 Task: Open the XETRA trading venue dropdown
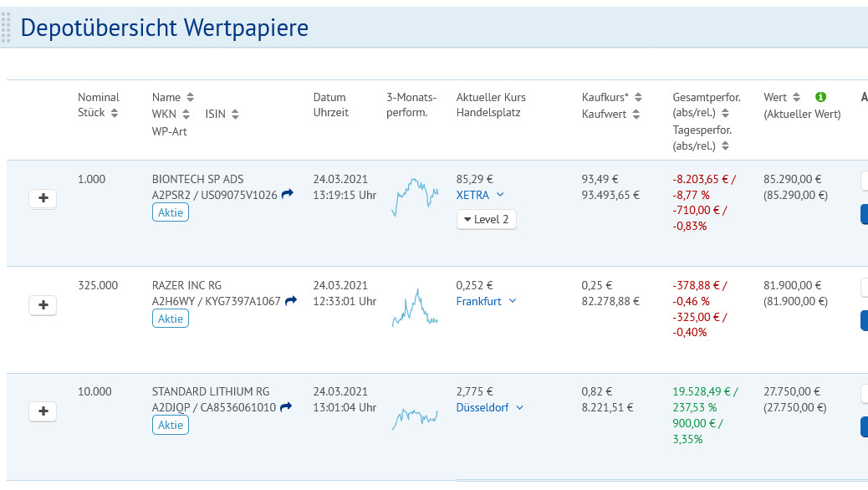coord(481,195)
